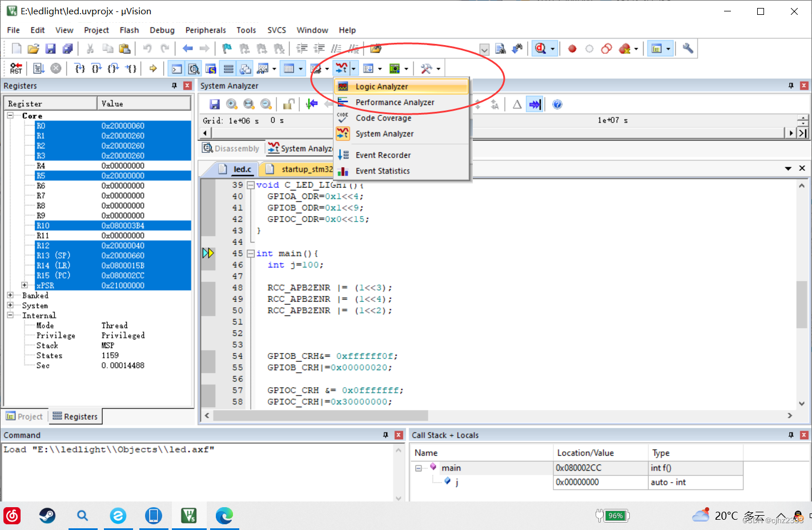Toggle Start/Stop Debug Session button
812x530 pixels.
[x=541, y=49]
